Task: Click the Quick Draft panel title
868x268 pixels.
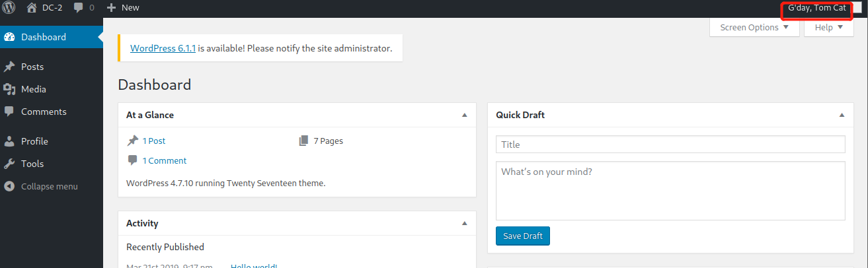Action: pos(520,115)
